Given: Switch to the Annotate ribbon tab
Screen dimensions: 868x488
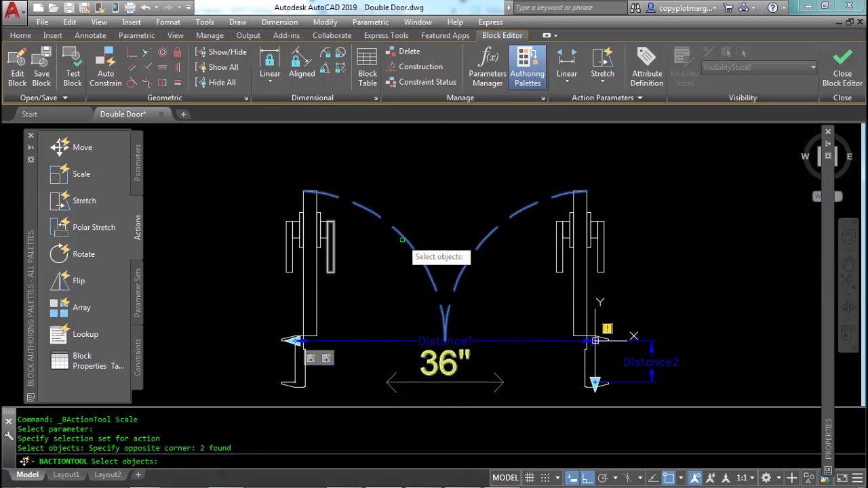Looking at the screenshot, I should (90, 35).
